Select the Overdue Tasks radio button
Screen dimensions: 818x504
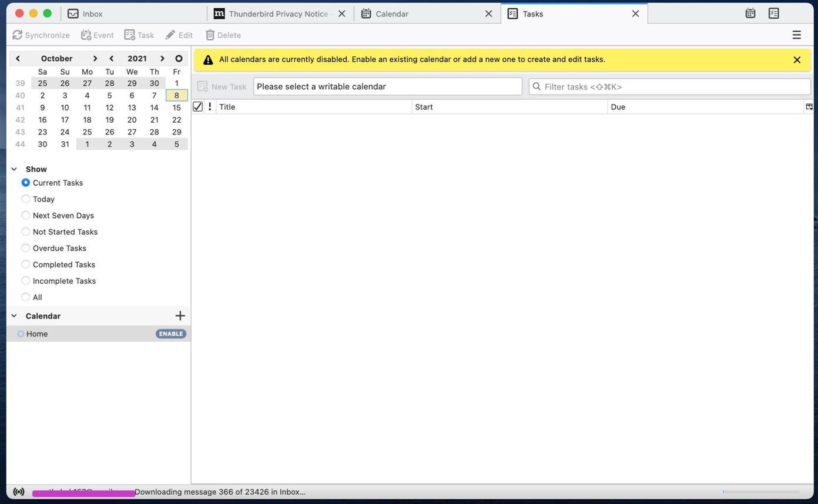click(x=25, y=248)
